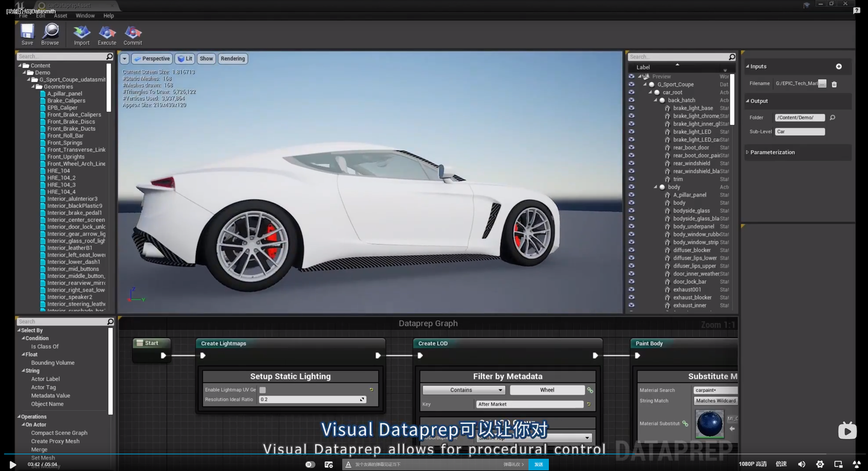
Task: Click the Lit view mode button
Action: pyautogui.click(x=184, y=58)
